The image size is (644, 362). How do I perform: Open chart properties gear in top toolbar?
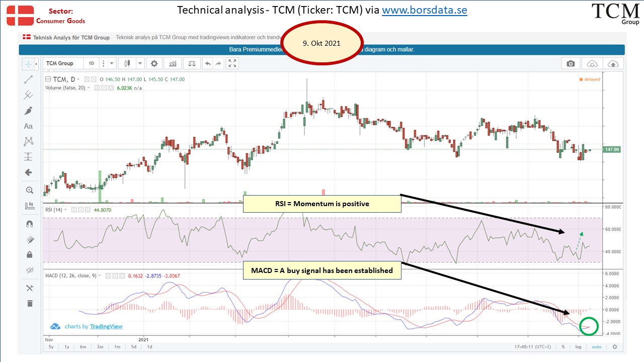pos(154,63)
